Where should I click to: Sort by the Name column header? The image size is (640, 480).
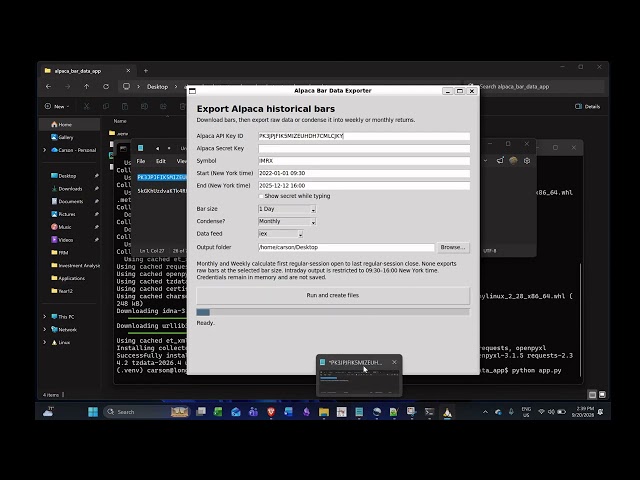pos(120,121)
